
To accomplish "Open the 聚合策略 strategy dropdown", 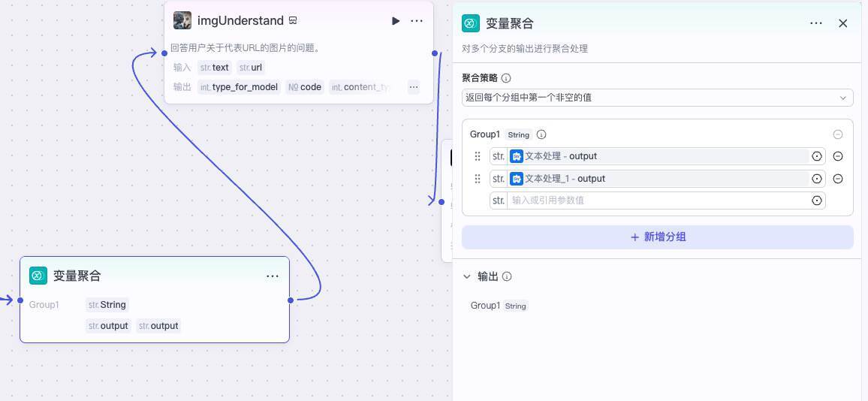I will [x=658, y=98].
